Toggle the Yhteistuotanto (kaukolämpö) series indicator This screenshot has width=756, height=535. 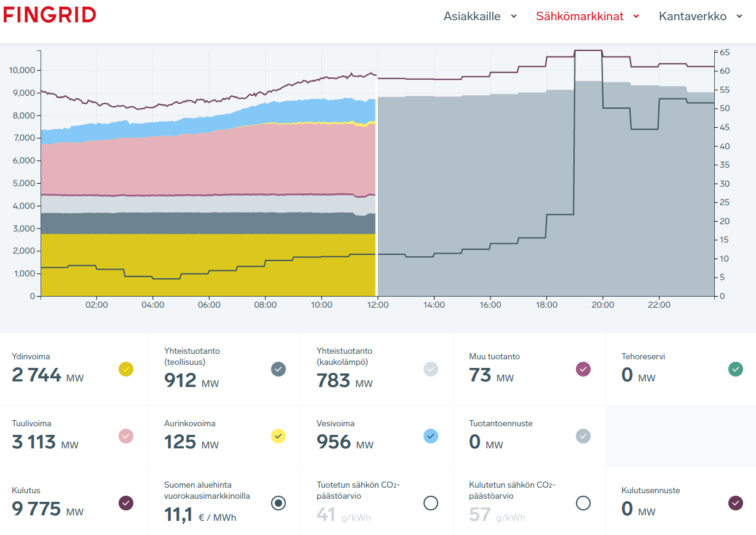(x=431, y=369)
